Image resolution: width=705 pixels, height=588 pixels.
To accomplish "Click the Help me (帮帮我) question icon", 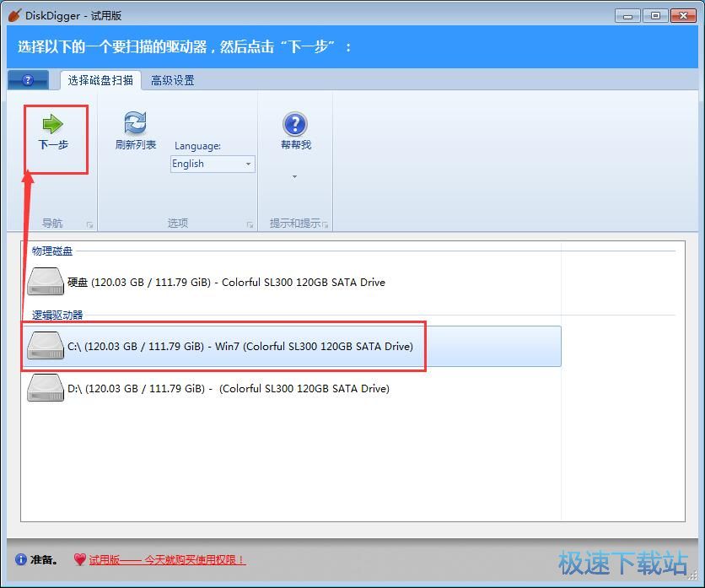I will pyautogui.click(x=294, y=124).
